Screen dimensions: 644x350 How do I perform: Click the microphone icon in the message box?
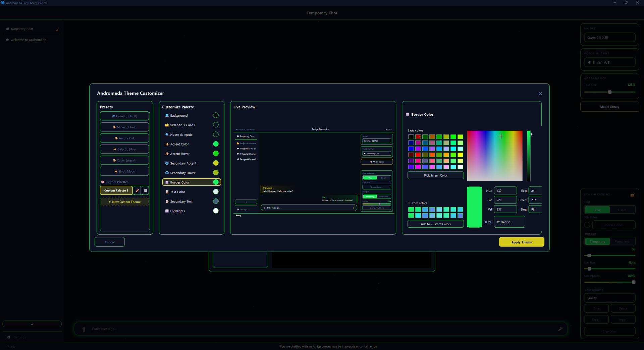coord(560,329)
